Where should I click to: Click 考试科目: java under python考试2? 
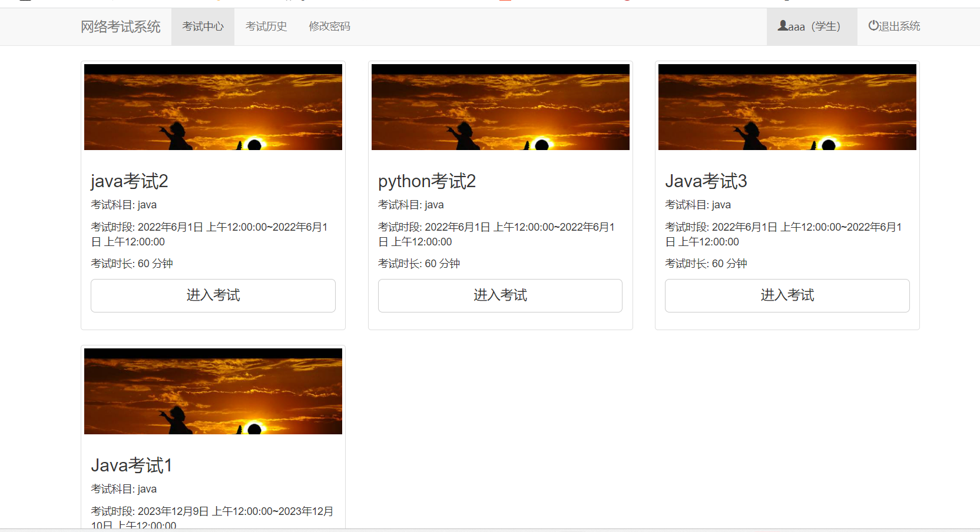(x=411, y=205)
